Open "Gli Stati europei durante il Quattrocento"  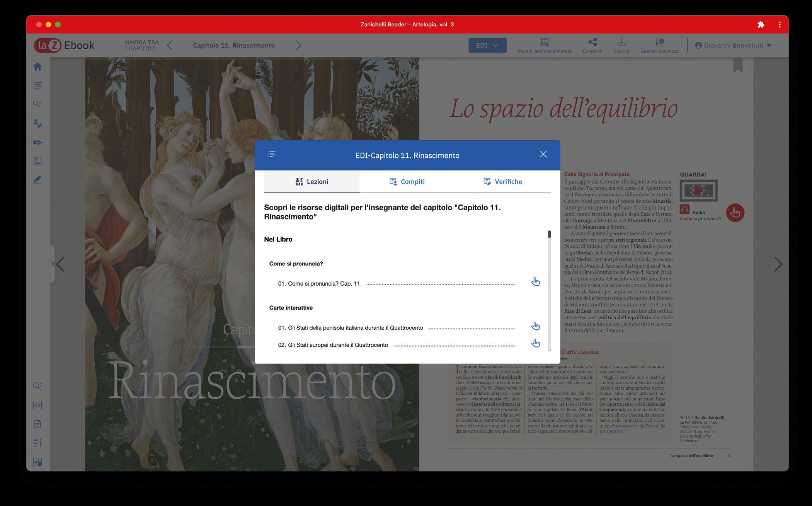[535, 343]
